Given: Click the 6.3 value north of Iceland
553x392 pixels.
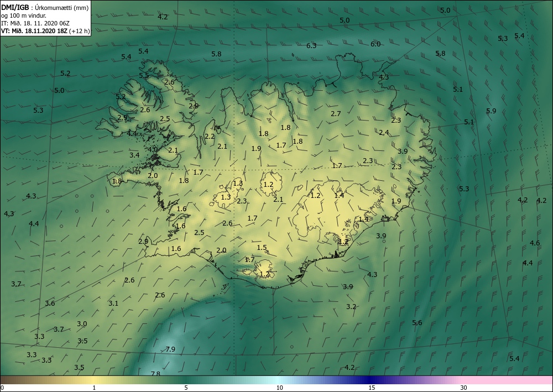Looking at the screenshot, I should click(311, 45).
